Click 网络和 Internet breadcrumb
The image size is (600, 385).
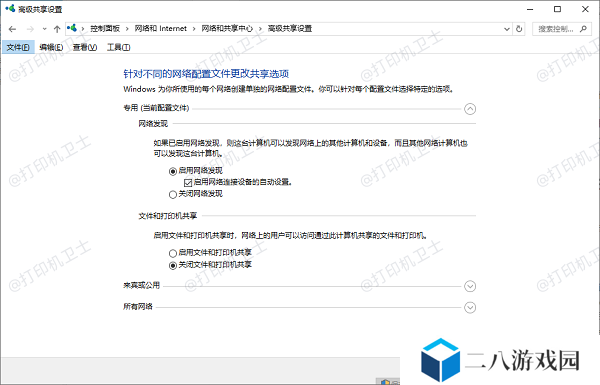point(160,29)
